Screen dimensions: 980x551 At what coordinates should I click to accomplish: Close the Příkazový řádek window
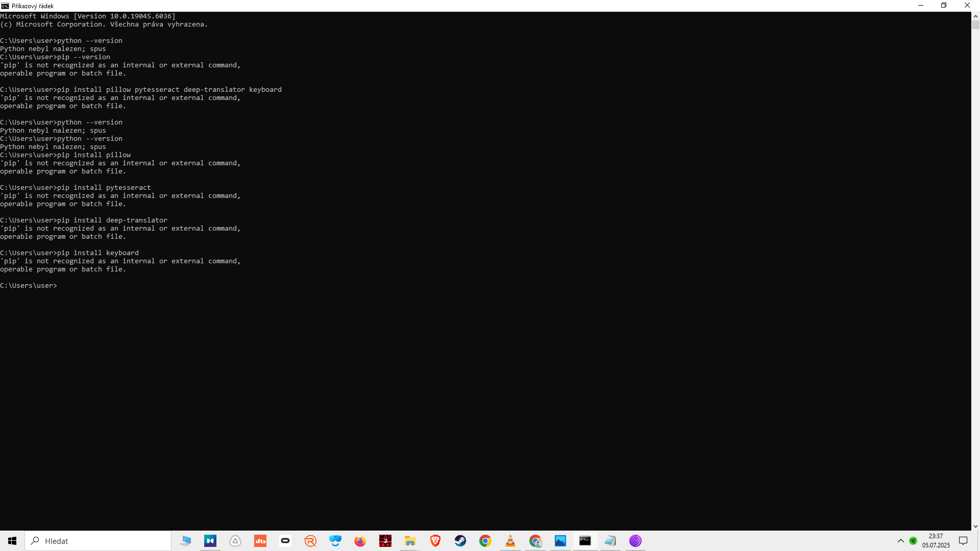[967, 6]
